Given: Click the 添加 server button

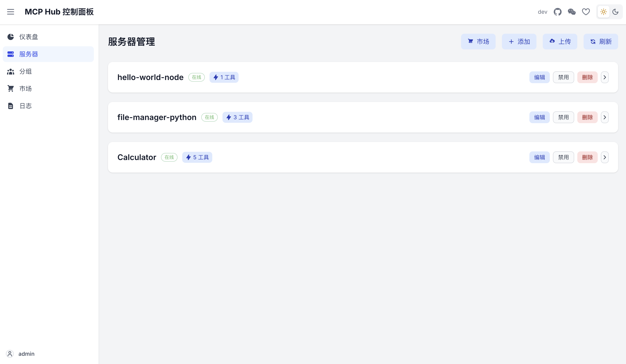Looking at the screenshot, I should [x=519, y=41].
